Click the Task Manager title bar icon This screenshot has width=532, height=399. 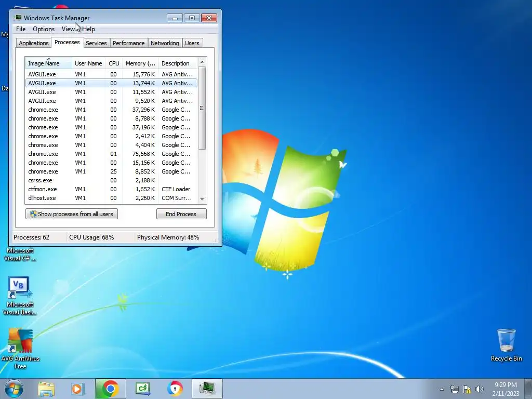pos(18,18)
